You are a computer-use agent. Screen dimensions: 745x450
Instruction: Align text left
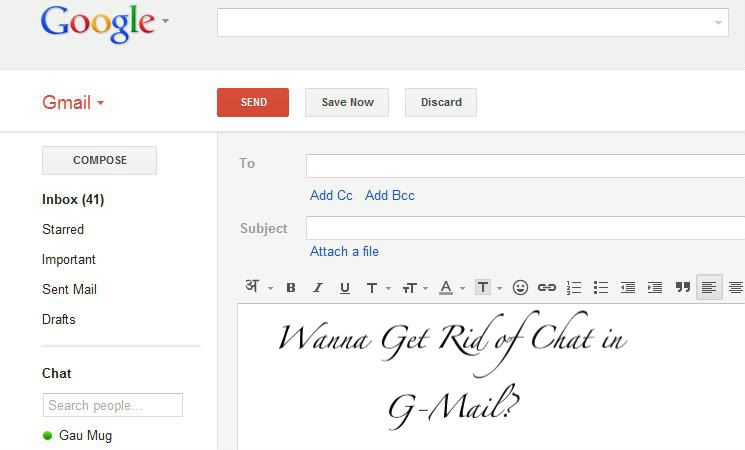point(709,287)
